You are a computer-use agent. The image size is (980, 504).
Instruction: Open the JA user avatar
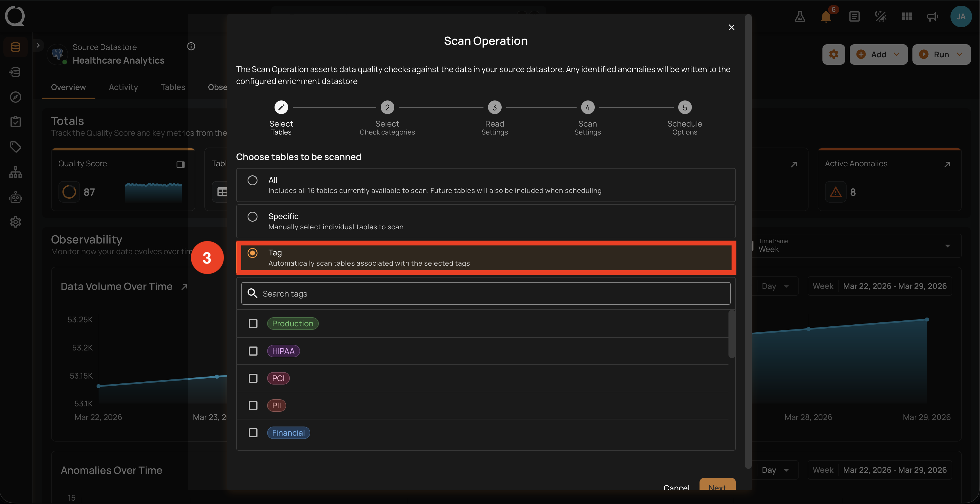961,16
